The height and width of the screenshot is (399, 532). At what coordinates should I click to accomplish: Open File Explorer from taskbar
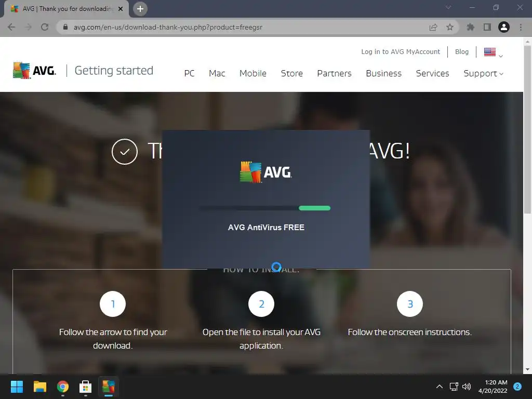39,387
